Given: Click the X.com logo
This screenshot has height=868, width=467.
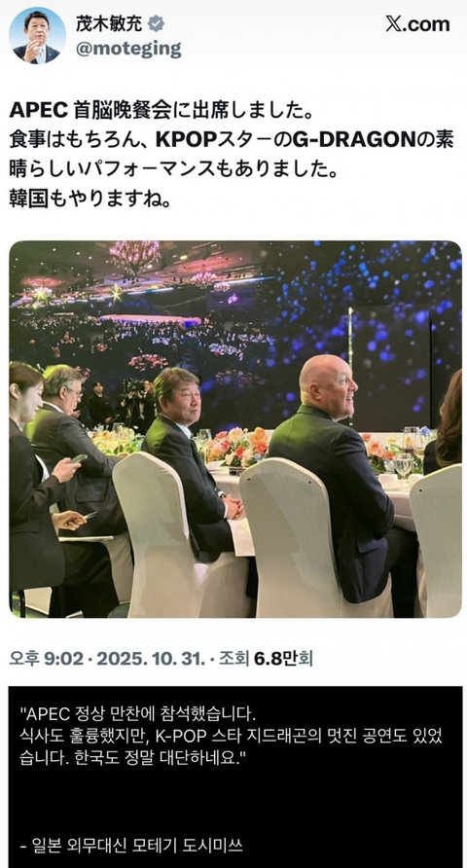Looking at the screenshot, I should coord(417,24).
